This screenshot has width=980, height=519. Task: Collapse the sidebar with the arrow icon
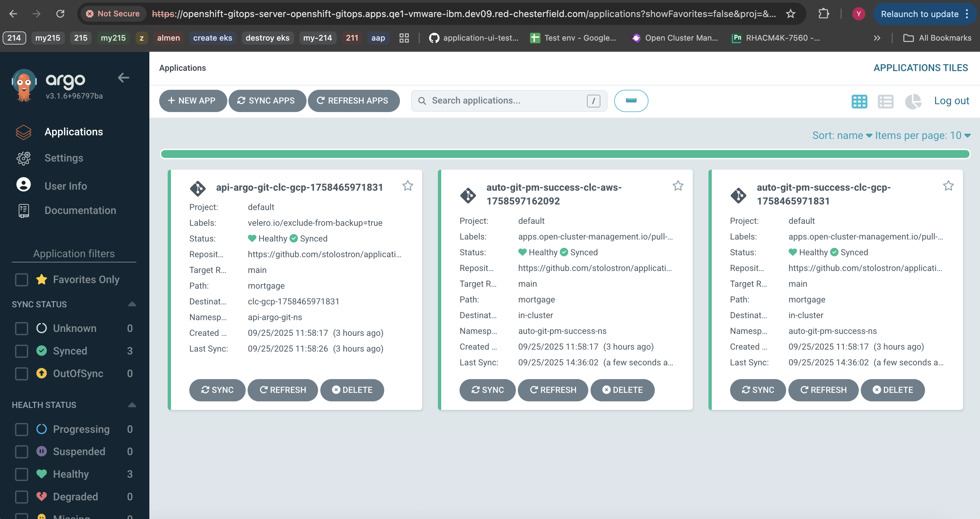pyautogui.click(x=123, y=78)
